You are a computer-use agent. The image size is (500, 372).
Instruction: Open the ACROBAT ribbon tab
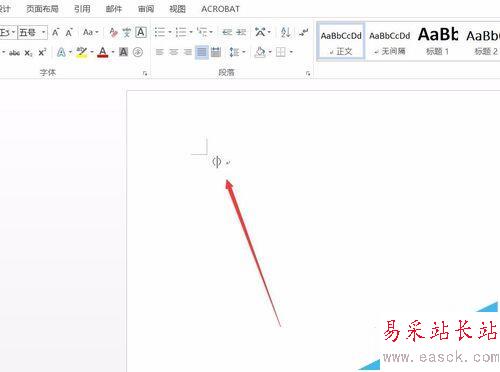pos(220,9)
